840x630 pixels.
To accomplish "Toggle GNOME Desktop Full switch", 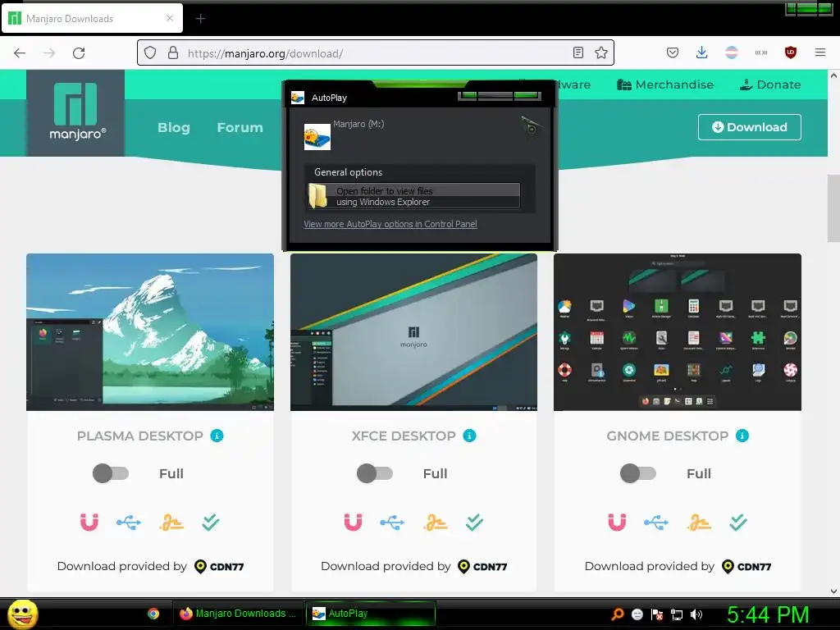I will tap(638, 473).
